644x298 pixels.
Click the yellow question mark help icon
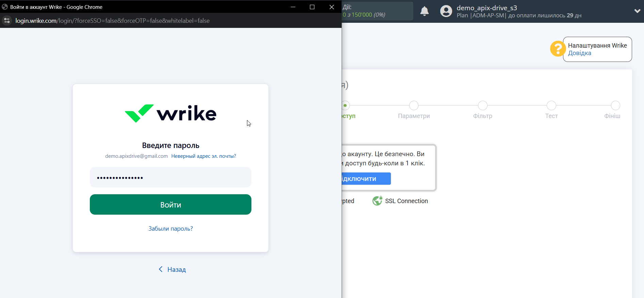point(558,49)
